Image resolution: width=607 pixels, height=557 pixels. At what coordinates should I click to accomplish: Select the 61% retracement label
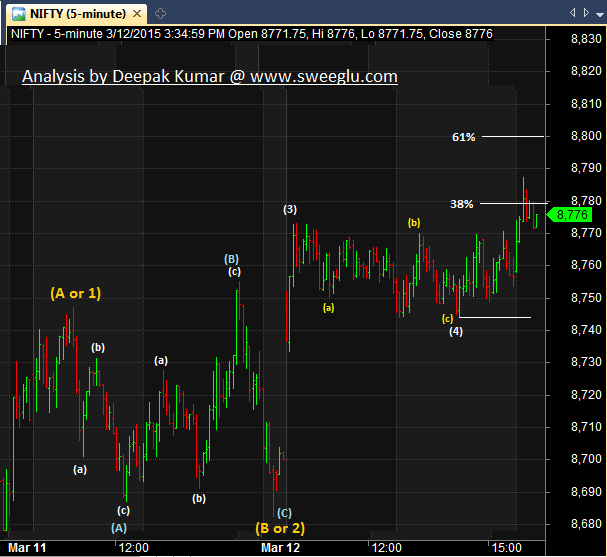point(463,137)
